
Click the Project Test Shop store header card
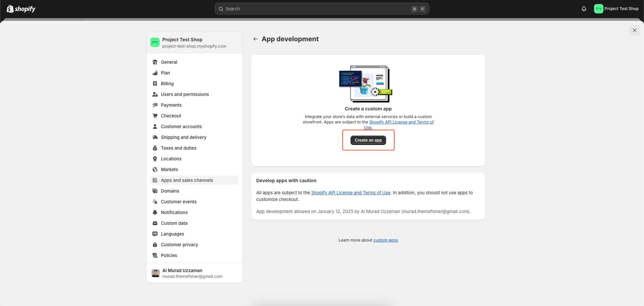click(x=195, y=43)
